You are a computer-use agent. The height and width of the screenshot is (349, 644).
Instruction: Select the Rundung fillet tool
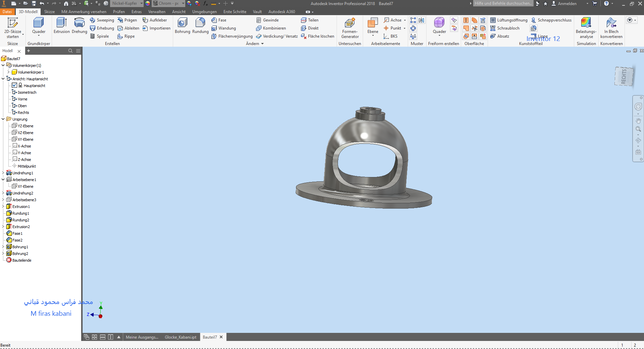pos(200,26)
